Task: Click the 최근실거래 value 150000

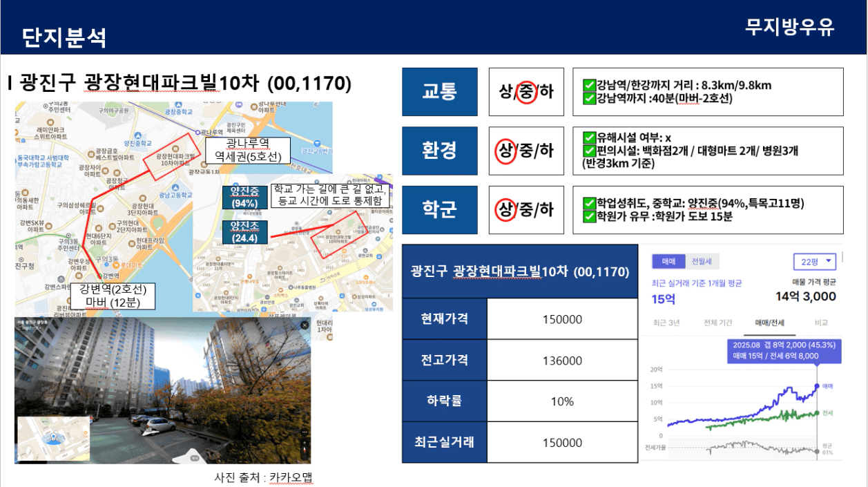Action: click(x=563, y=443)
